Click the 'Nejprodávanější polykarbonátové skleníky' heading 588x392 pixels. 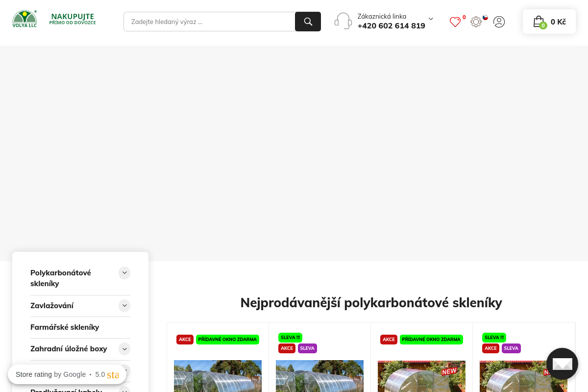pos(371,303)
